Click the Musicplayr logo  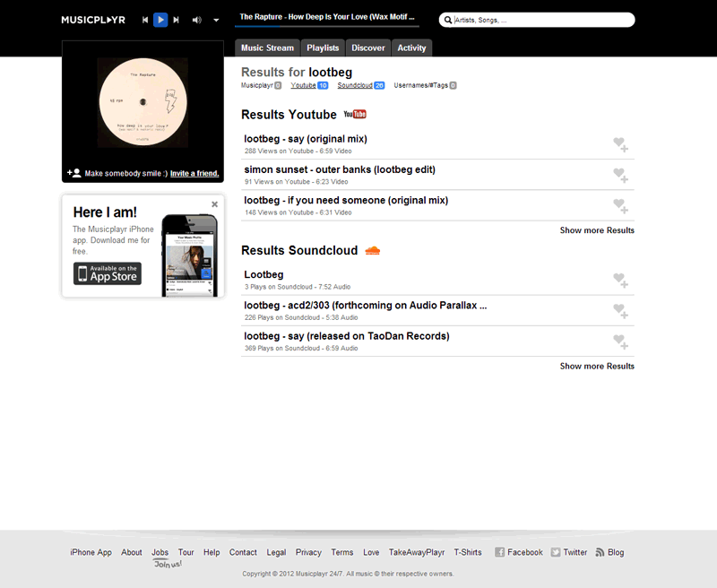pyautogui.click(x=93, y=20)
